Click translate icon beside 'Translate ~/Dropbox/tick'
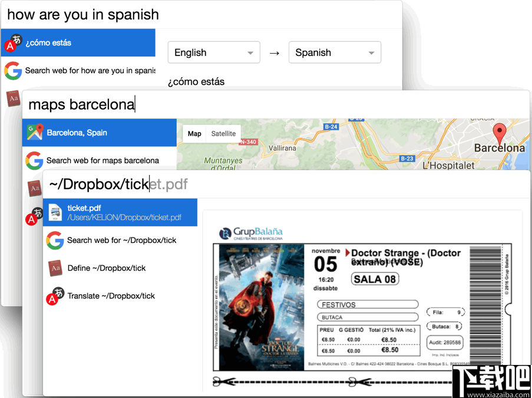The width and height of the screenshot is (532, 398). coord(55,296)
